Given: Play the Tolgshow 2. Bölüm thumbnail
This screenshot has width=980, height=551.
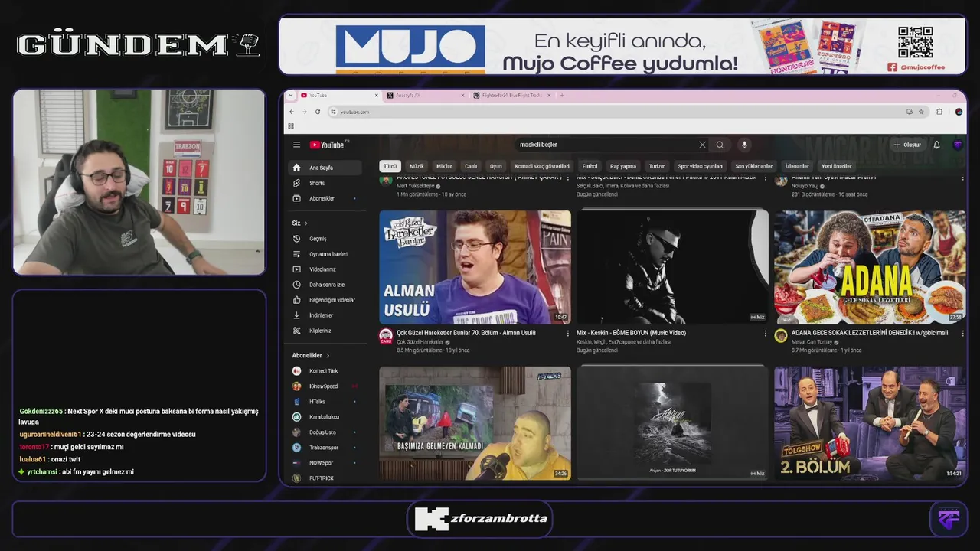Looking at the screenshot, I should point(870,423).
